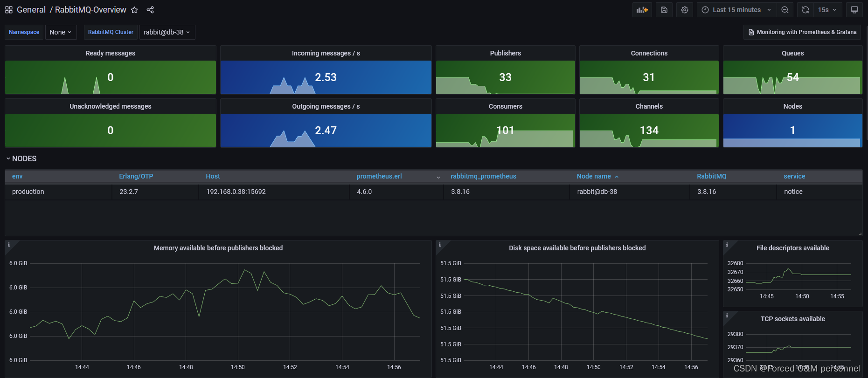Zoom out time range magnifier icon
The width and height of the screenshot is (868, 378).
pyautogui.click(x=785, y=10)
